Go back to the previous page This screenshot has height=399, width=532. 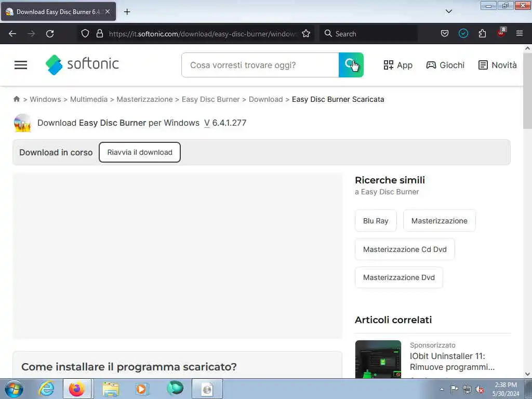pos(12,34)
